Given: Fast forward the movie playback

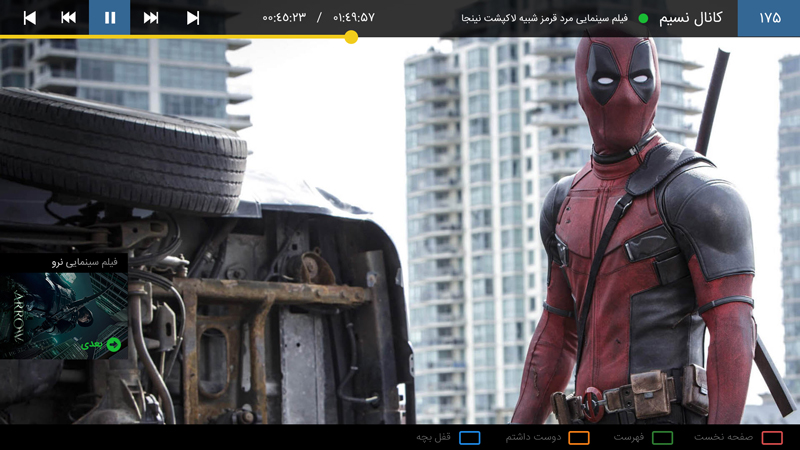Looking at the screenshot, I should 151,18.
